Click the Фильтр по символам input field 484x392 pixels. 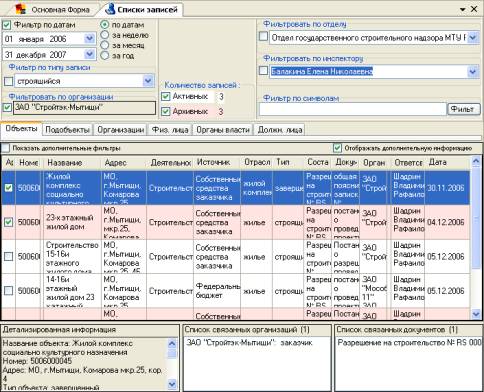pos(353,109)
